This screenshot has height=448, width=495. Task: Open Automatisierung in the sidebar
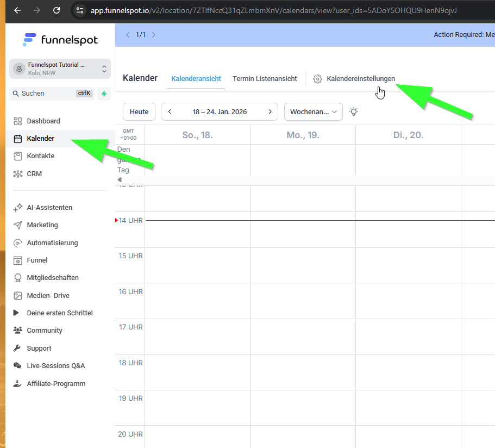coord(52,243)
